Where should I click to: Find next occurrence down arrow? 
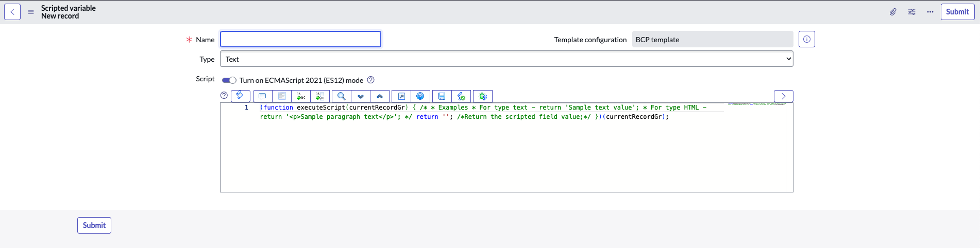pos(361,96)
